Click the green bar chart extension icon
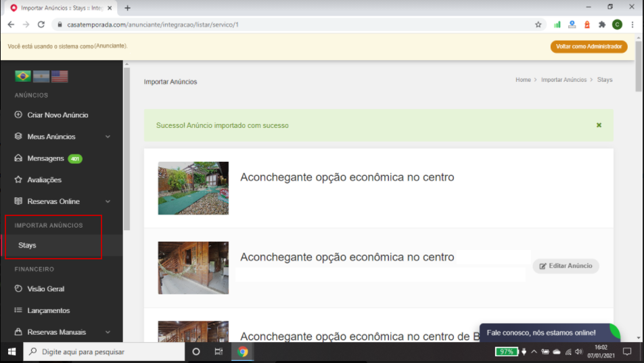644x363 pixels. click(x=557, y=24)
